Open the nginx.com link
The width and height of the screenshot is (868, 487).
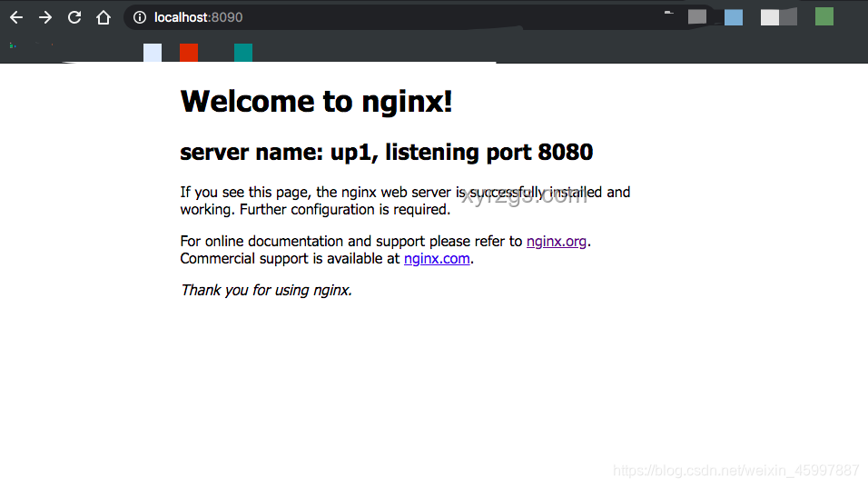437,259
